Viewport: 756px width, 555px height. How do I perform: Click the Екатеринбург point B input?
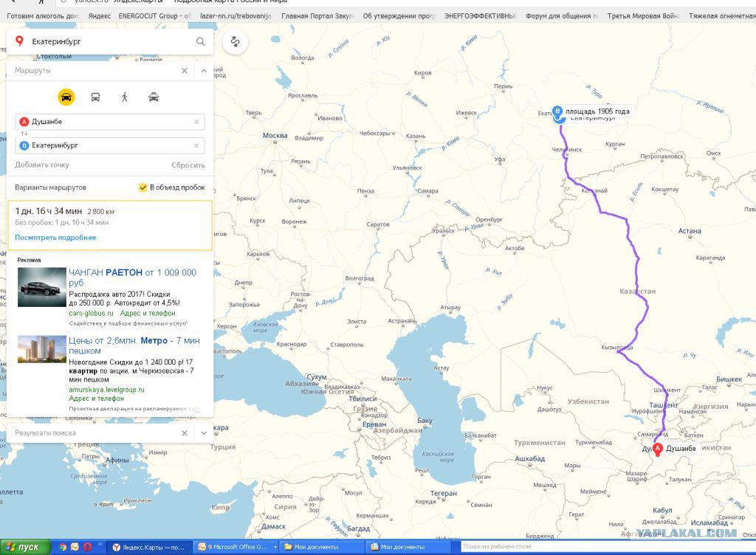coord(110,145)
